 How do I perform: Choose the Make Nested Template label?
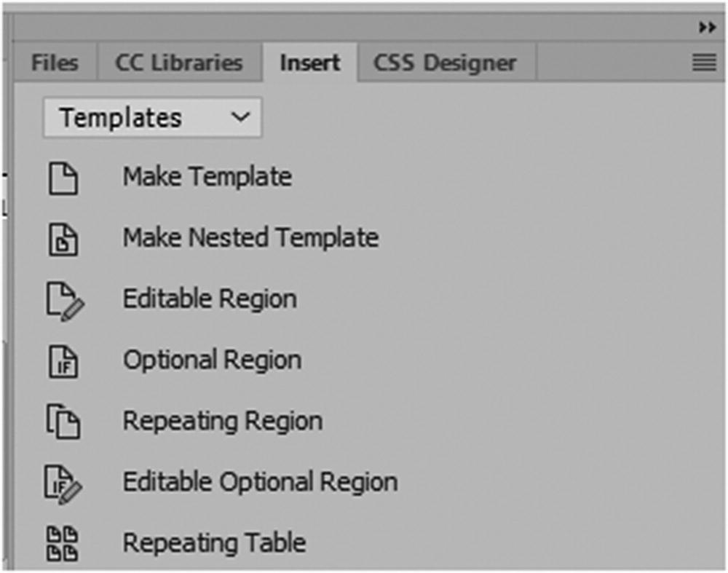(250, 238)
